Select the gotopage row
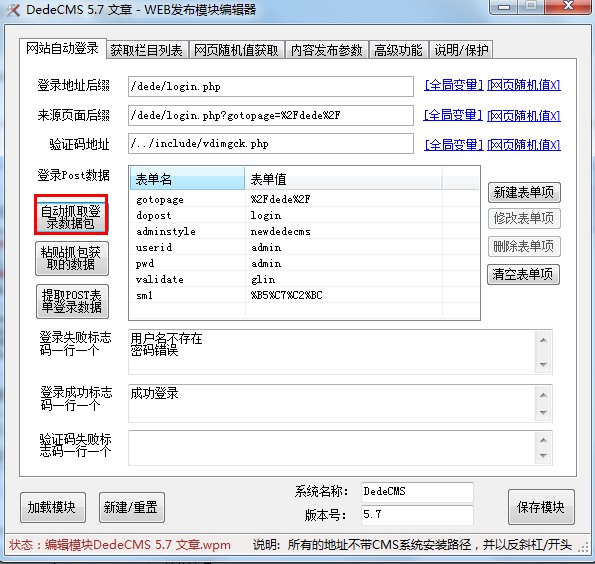The image size is (595, 564). click(x=304, y=199)
